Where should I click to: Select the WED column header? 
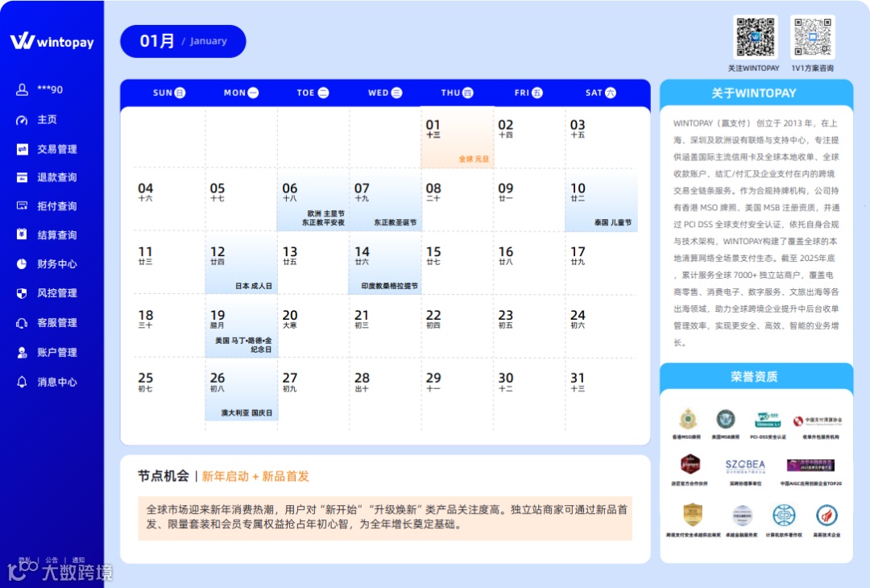point(384,93)
